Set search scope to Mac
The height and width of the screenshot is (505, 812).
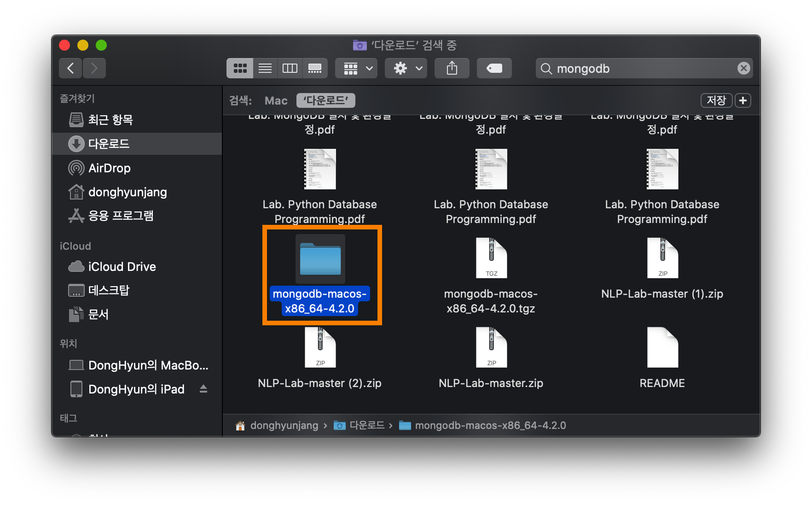[x=276, y=100]
